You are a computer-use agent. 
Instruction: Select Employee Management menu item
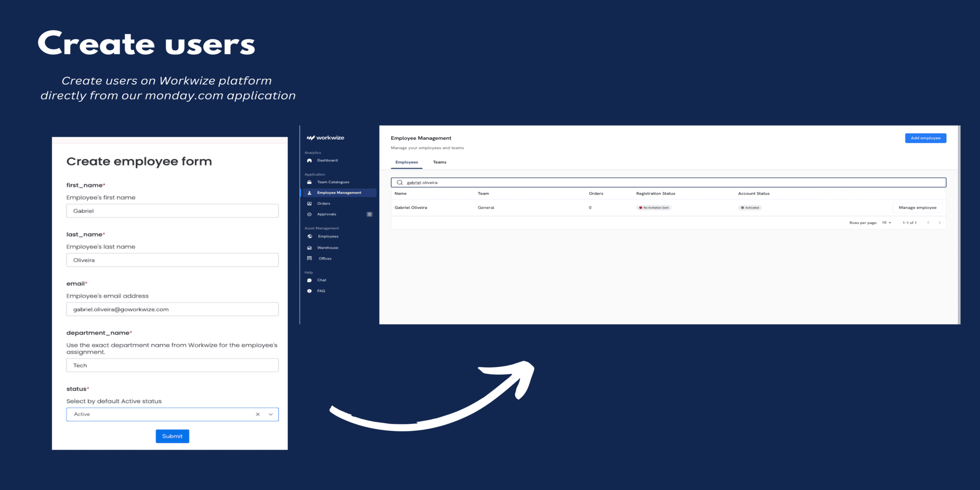pyautogui.click(x=339, y=193)
